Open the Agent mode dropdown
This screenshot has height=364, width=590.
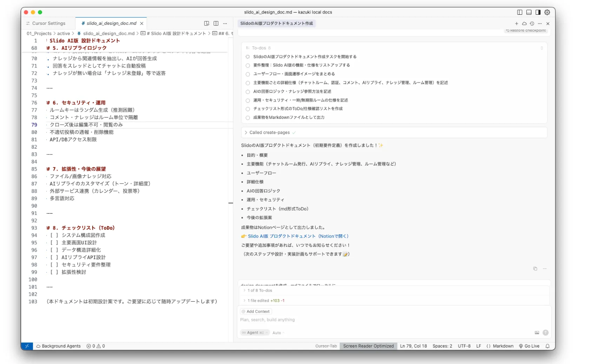pyautogui.click(x=255, y=332)
